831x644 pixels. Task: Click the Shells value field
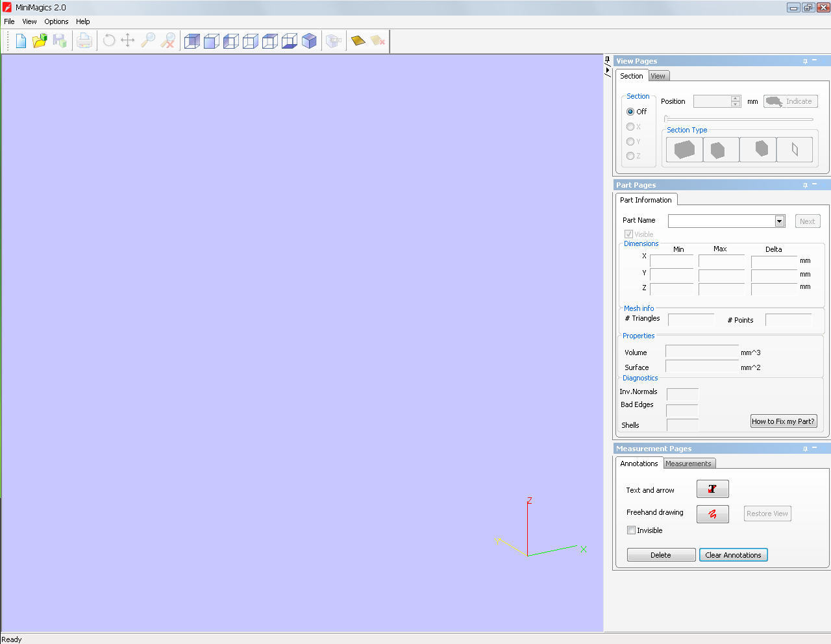click(682, 425)
